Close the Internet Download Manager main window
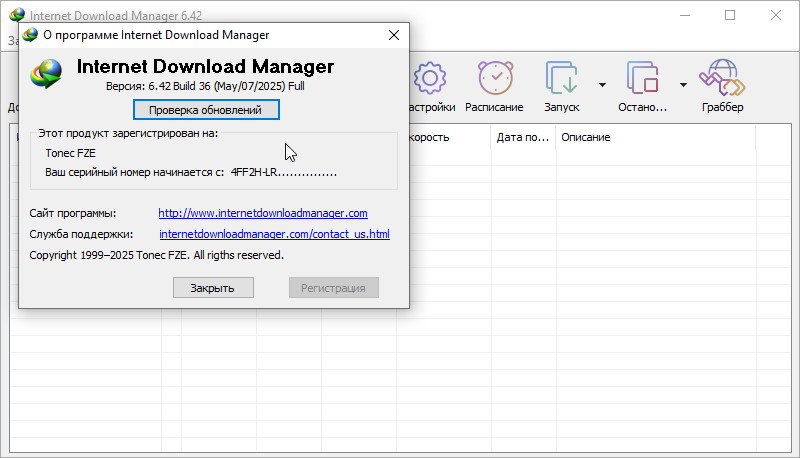The height and width of the screenshot is (458, 800). 776,15
